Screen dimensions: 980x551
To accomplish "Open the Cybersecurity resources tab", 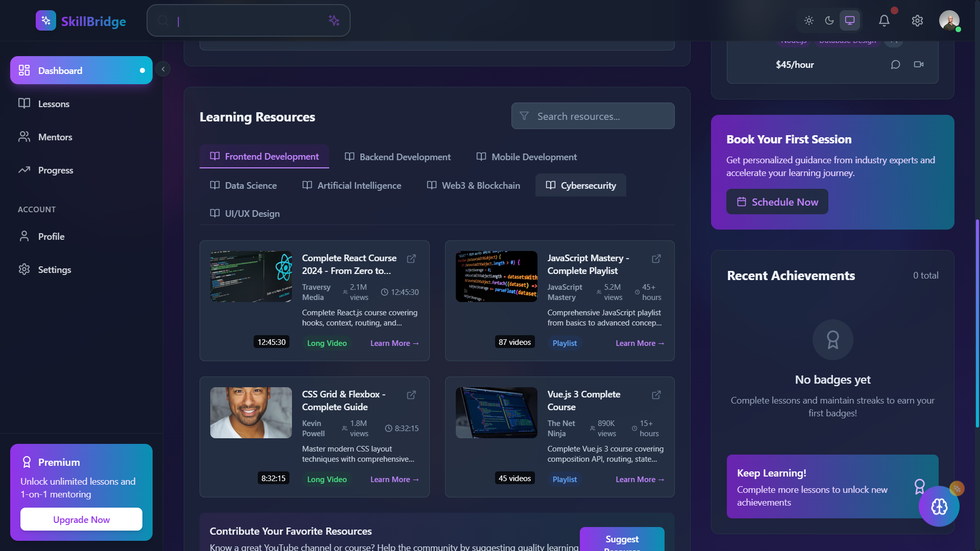I will point(581,186).
